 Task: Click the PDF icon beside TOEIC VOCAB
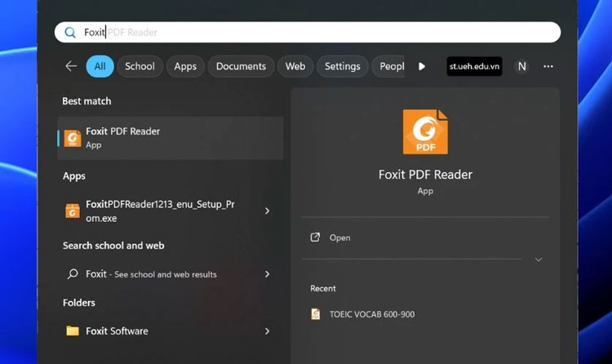[x=315, y=314]
